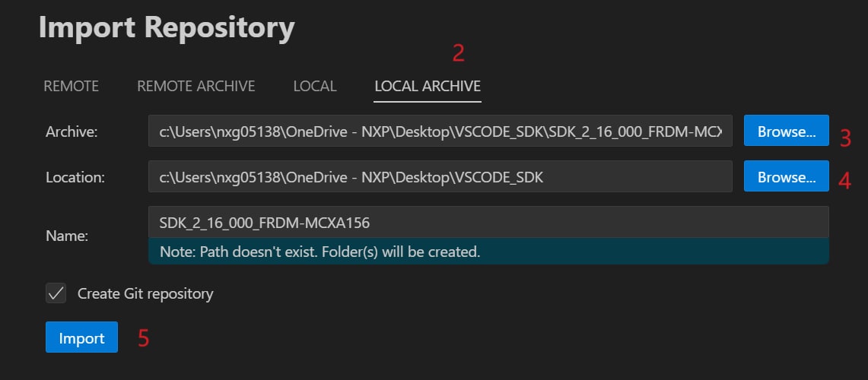The height and width of the screenshot is (380, 868).
Task: Open the REMOTE ARCHIVE tab
Action: pos(196,86)
